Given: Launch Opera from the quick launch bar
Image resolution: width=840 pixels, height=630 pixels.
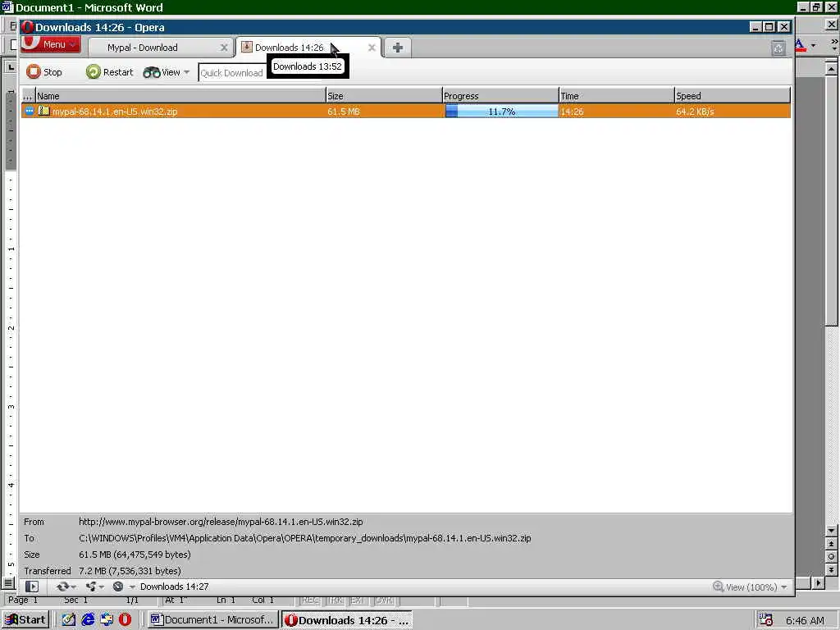Looking at the screenshot, I should (x=125, y=620).
